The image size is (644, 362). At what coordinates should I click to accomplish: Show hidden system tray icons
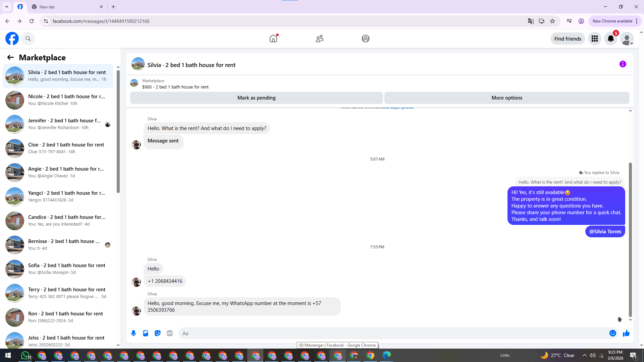(584, 355)
